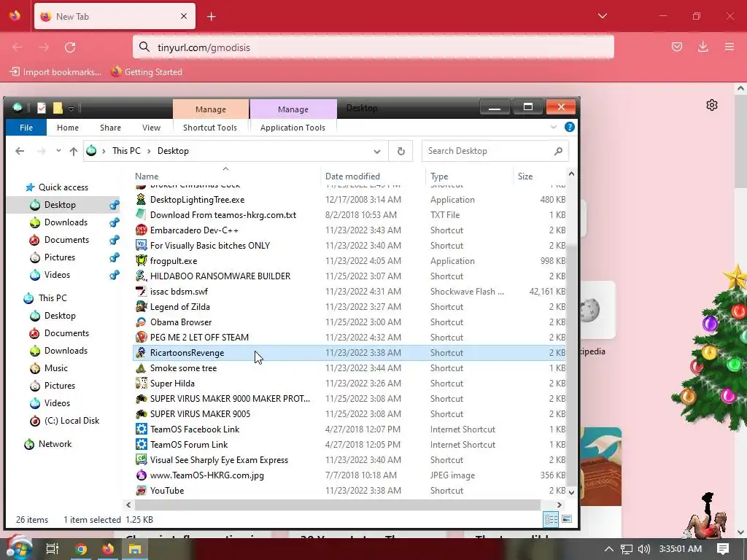Open the View ribbon tab

(x=151, y=128)
